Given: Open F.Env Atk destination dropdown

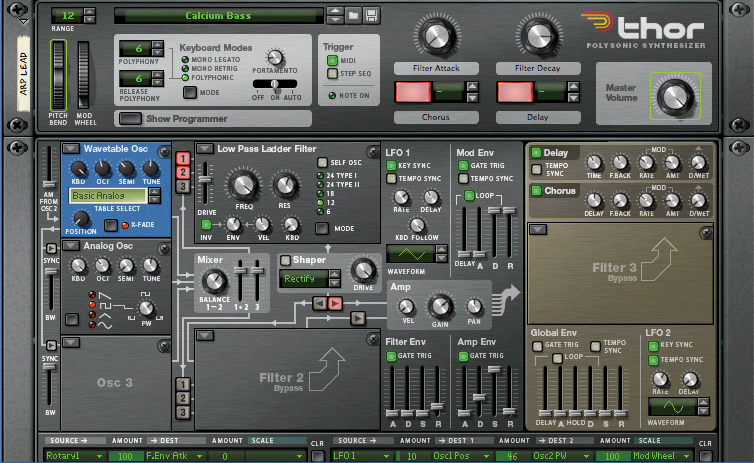Looking at the screenshot, I should pos(199,456).
